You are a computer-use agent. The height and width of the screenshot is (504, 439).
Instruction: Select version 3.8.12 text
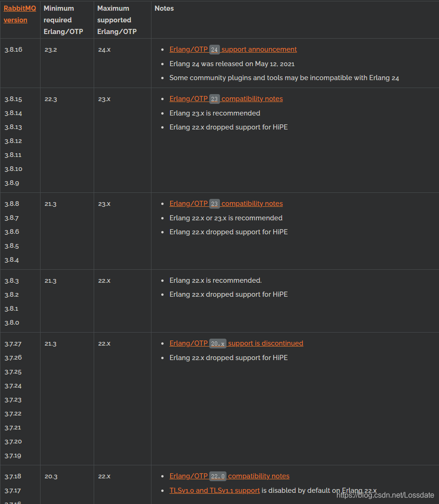point(13,141)
